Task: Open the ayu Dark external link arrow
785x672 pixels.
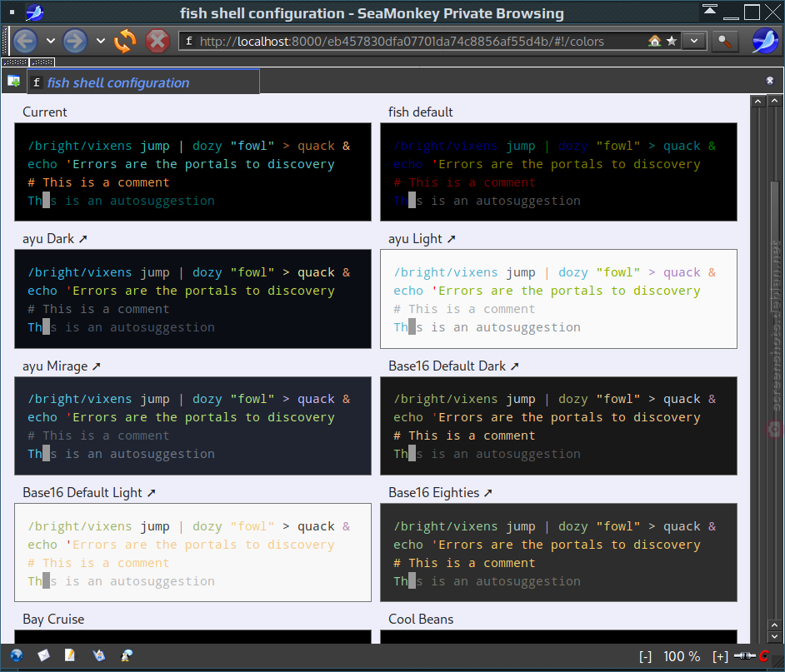Action: 83,239
